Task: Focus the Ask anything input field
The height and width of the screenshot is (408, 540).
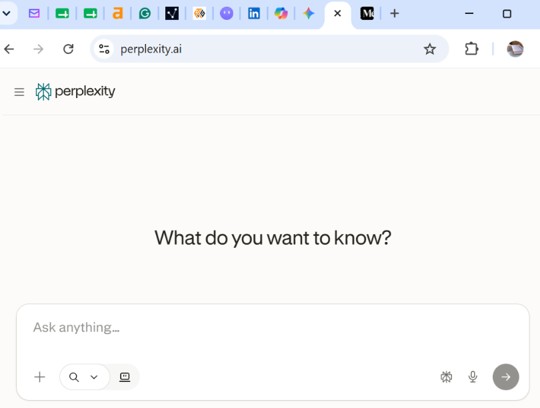Action: tap(273, 328)
